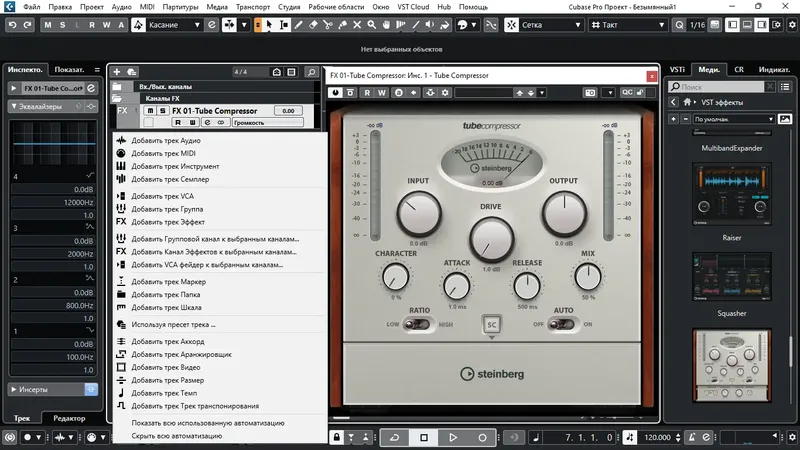800x450 pixels.
Task: Click the add track plus icon
Action: coord(117,72)
